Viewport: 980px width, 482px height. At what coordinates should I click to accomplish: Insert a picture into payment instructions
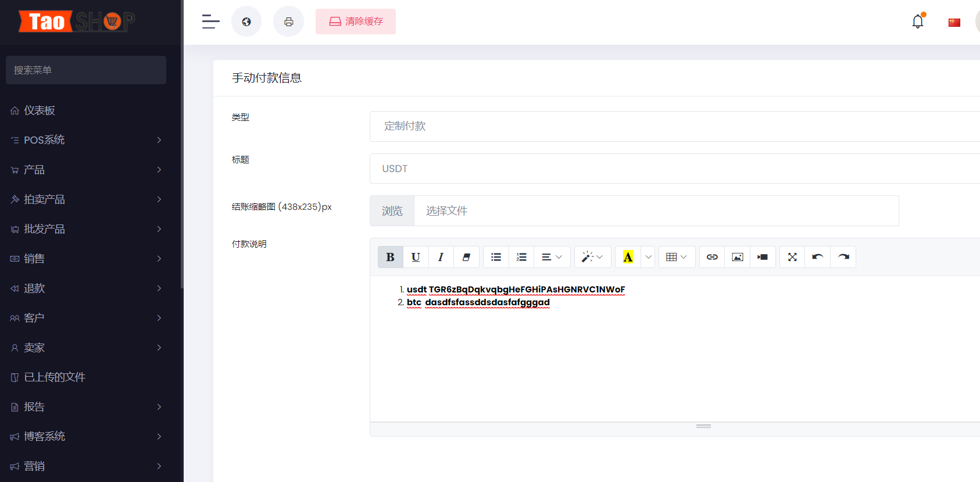point(738,257)
